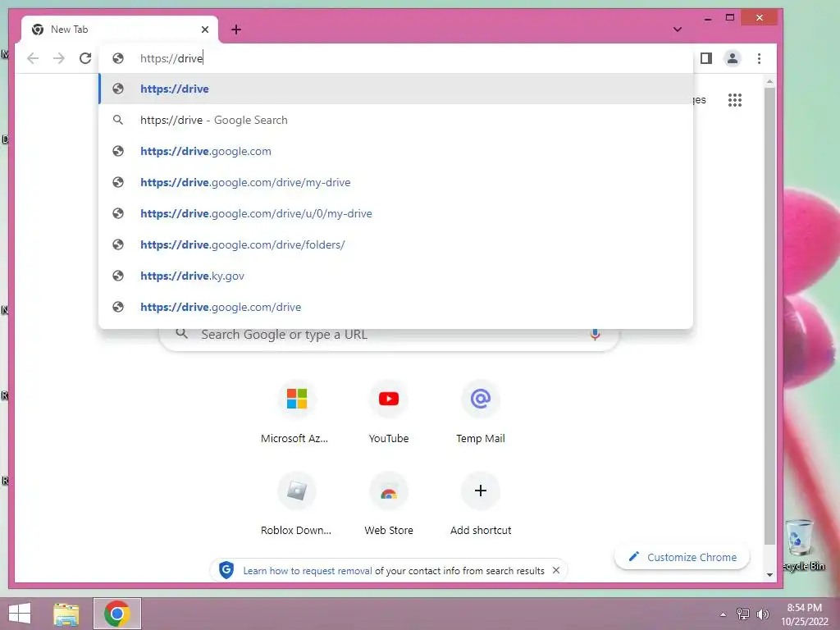Open the Web Store shortcut
This screenshot has height=630, width=840.
[x=388, y=504]
